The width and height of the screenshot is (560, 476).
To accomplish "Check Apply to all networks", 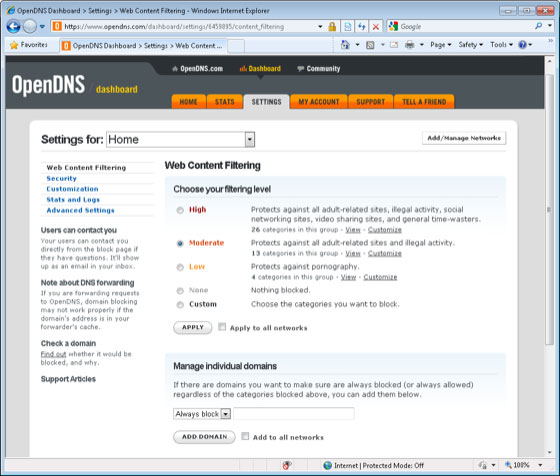I will point(222,327).
